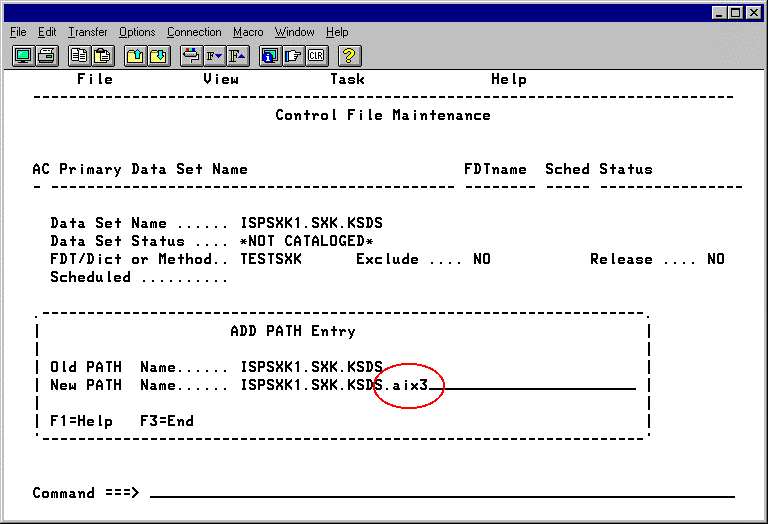Click the upload folder arrow icon
The image size is (768, 524).
point(135,56)
